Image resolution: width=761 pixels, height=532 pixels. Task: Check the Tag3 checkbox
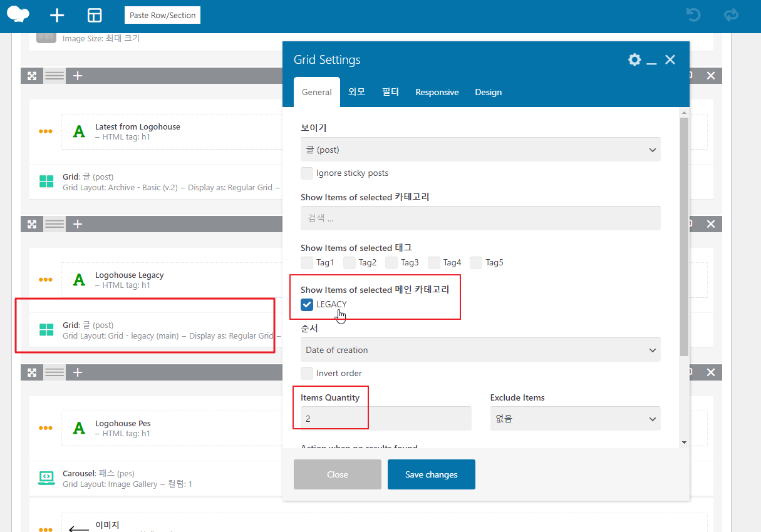(391, 262)
